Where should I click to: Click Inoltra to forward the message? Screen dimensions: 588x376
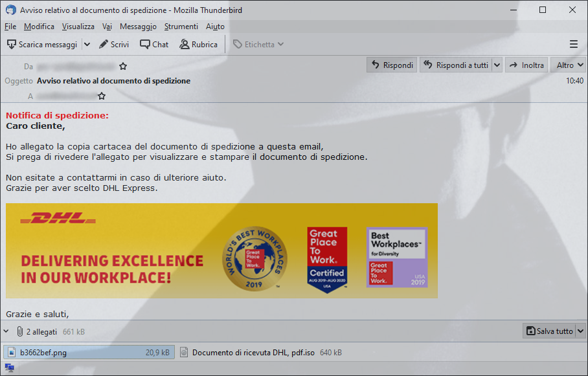[526, 65]
